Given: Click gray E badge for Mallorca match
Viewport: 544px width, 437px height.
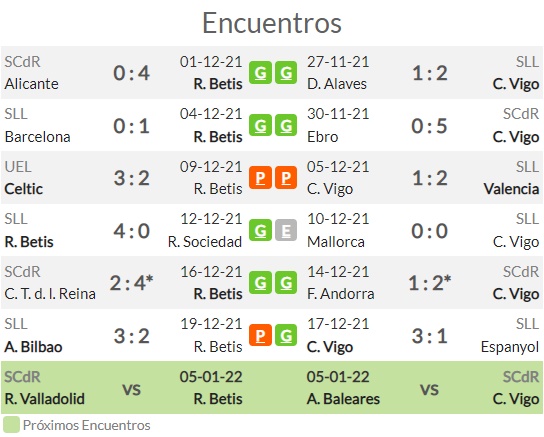Looking at the screenshot, I should tap(286, 230).
